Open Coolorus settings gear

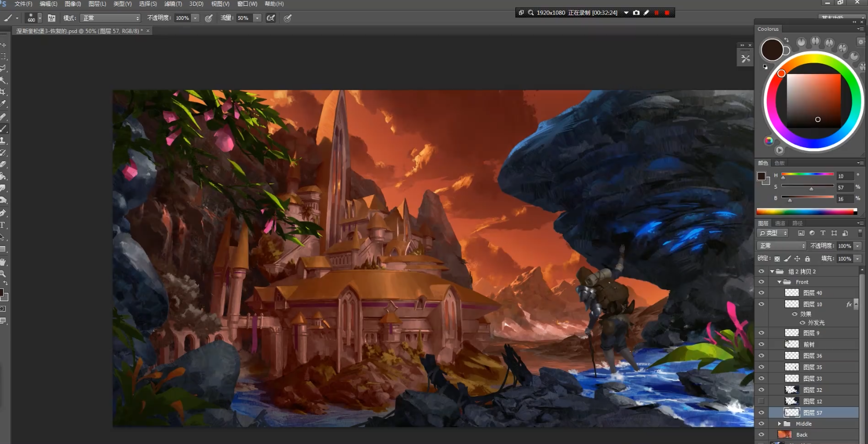point(861,42)
